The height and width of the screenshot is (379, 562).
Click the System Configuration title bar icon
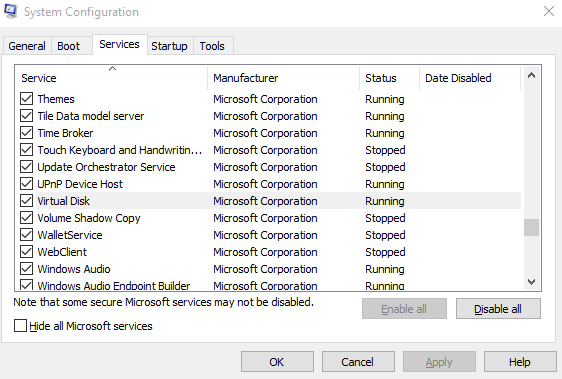coord(11,11)
